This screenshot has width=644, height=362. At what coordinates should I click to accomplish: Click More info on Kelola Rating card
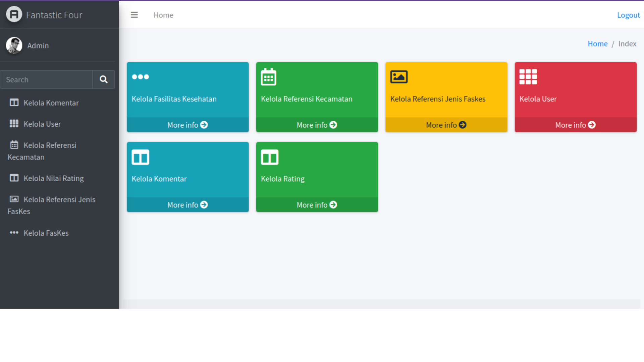[x=317, y=205]
